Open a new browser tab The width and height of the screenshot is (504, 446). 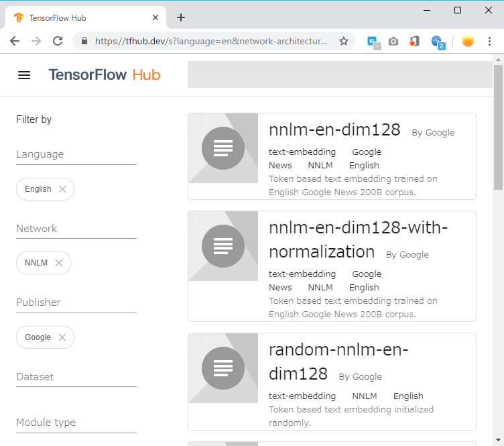point(181,17)
